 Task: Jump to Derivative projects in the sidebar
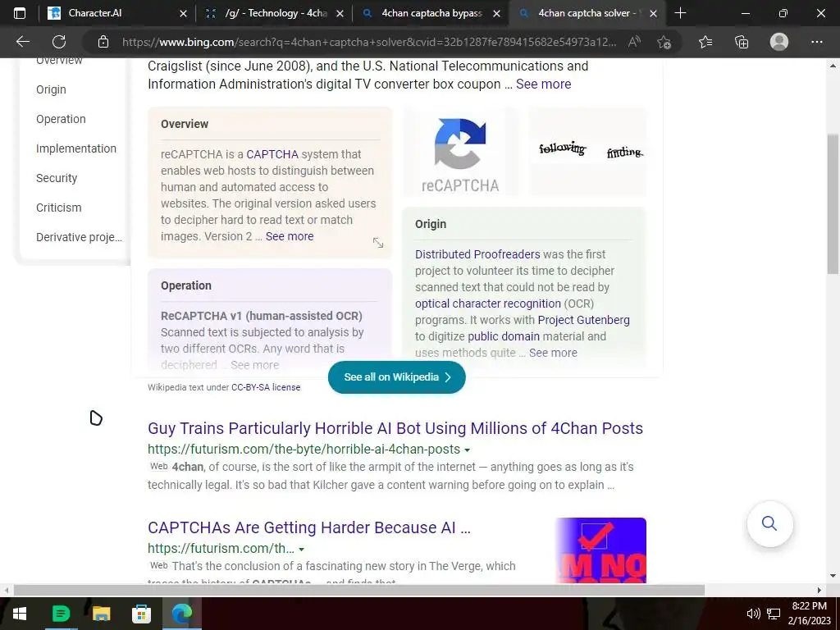click(79, 237)
